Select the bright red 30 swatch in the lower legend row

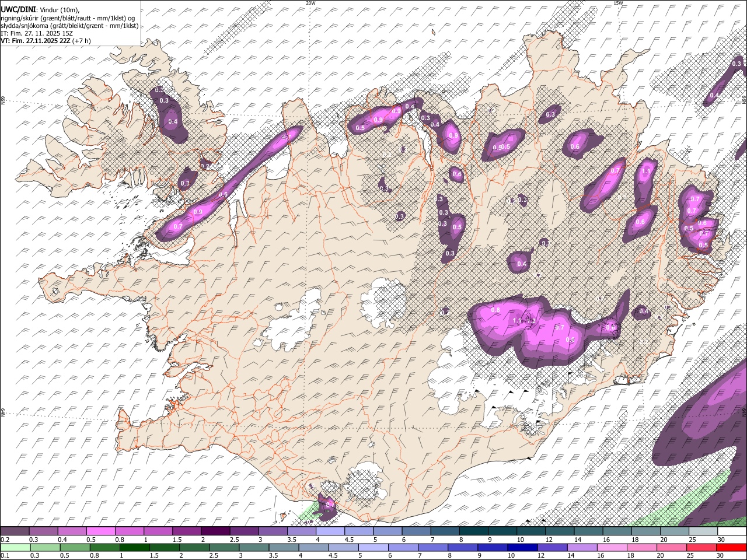click(x=731, y=547)
